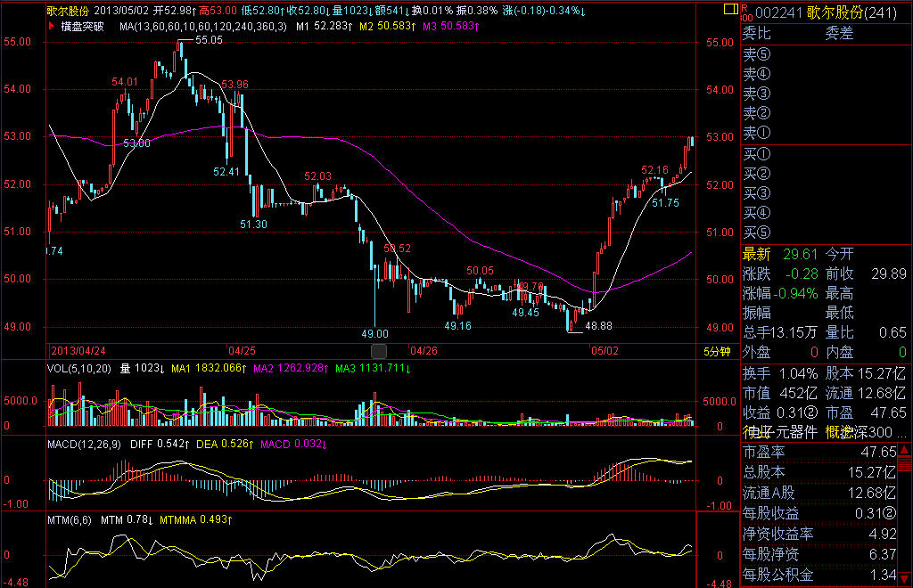Click the gray scroll handle on time axis

pos(378,351)
